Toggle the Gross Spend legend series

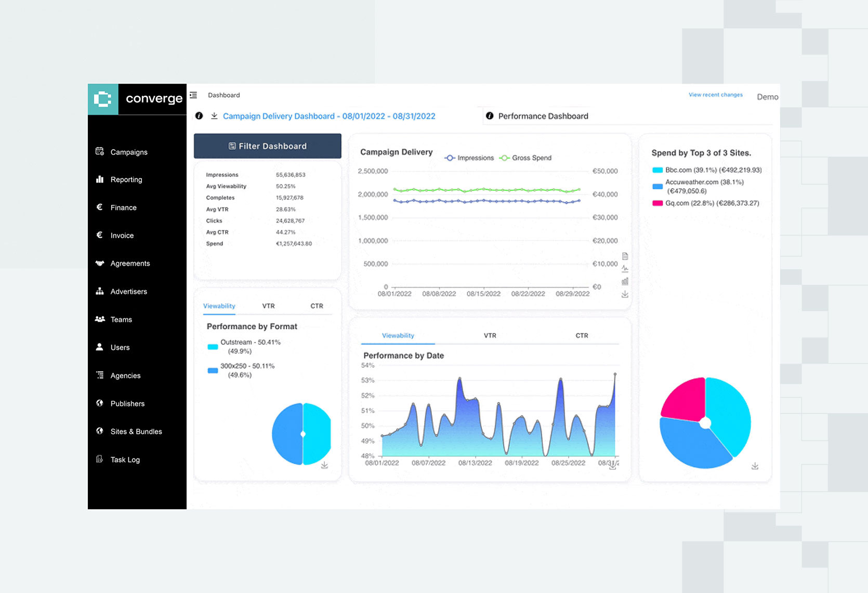click(x=525, y=158)
